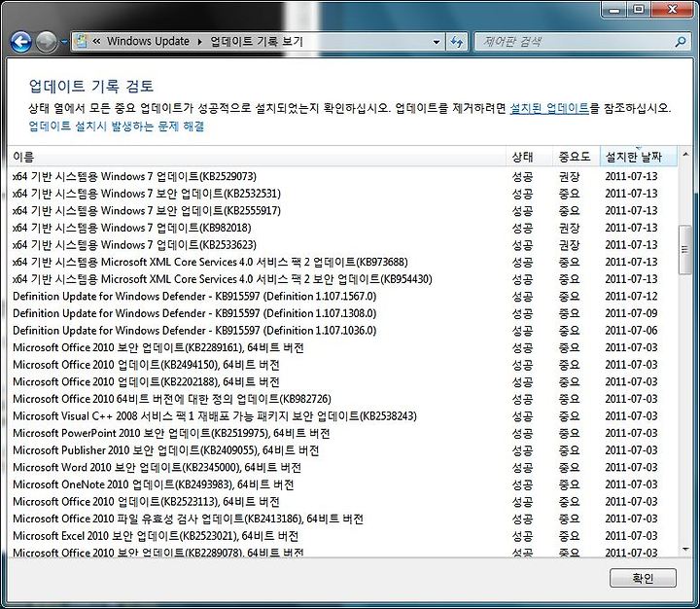The height and width of the screenshot is (609, 700).
Task: Click the magnifier search icon
Action: pos(681,42)
